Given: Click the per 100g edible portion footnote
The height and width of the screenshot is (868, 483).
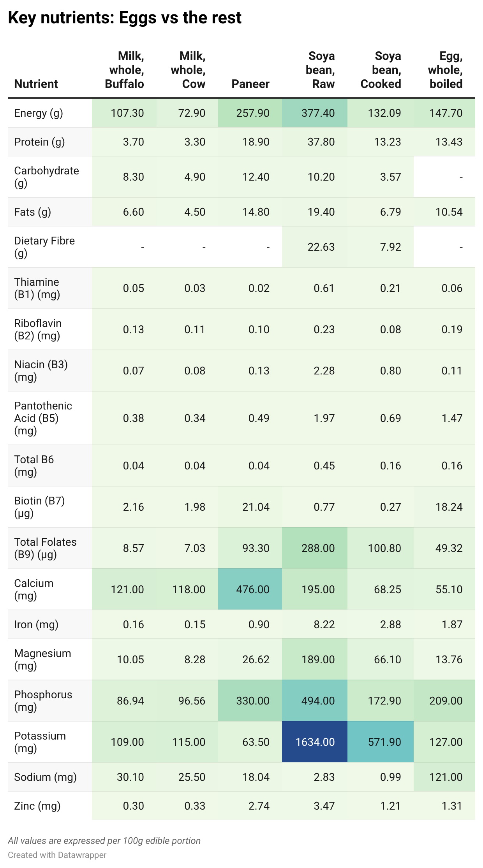Looking at the screenshot, I should click(x=104, y=841).
